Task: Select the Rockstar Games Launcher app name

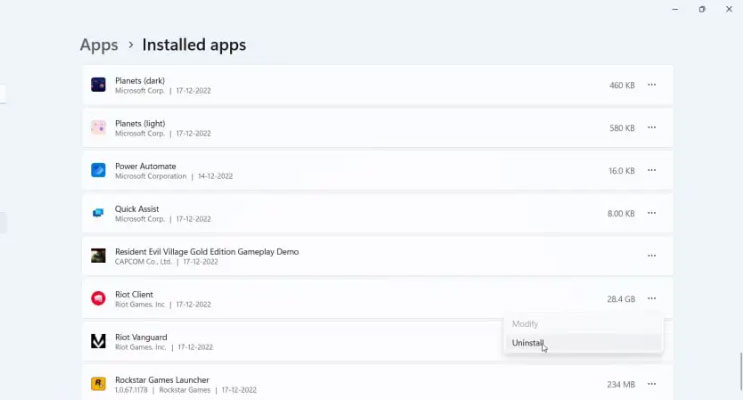Action: [x=162, y=380]
